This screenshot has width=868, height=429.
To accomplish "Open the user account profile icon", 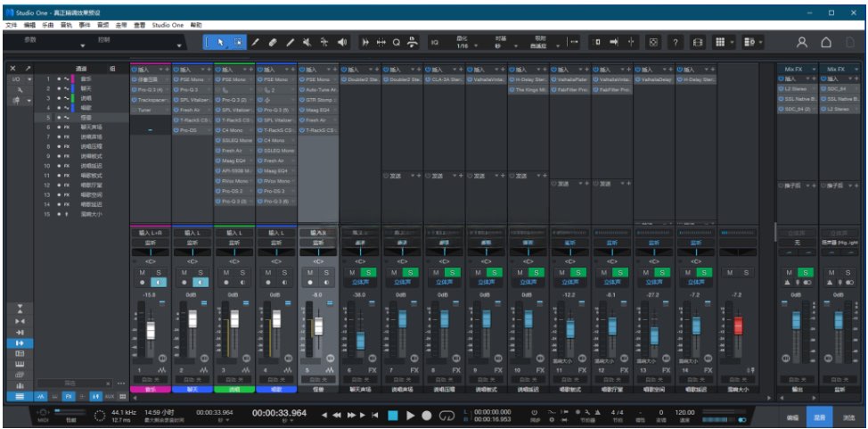I will click(x=801, y=42).
